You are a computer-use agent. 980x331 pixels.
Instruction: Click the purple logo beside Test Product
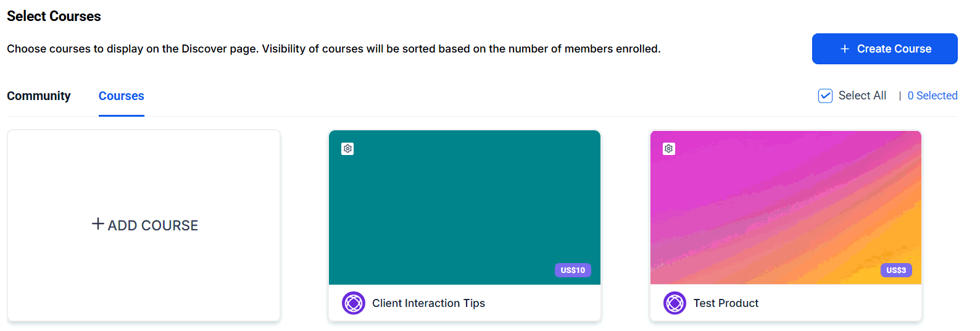tap(675, 303)
